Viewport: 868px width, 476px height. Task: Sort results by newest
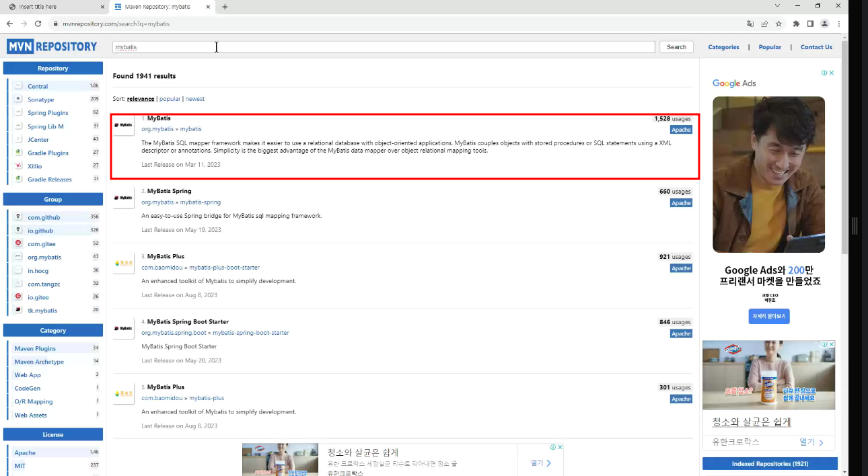pyautogui.click(x=195, y=99)
